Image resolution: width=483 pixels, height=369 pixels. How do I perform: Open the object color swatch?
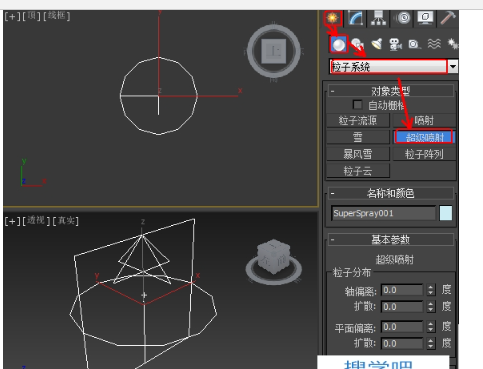pyautogui.click(x=446, y=213)
